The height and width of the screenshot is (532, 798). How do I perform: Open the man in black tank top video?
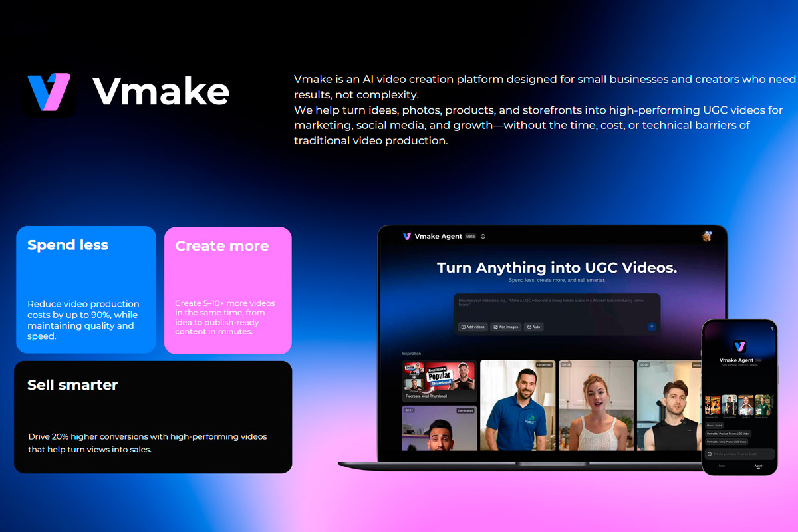click(669, 406)
